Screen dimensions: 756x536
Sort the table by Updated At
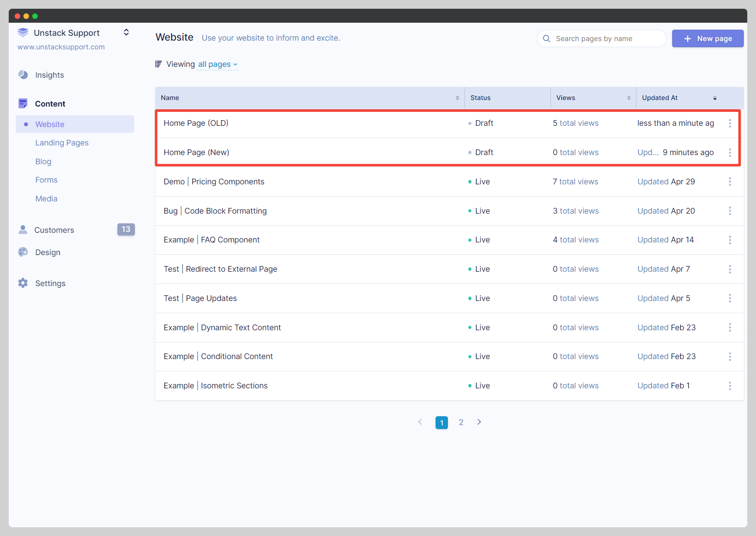(x=715, y=98)
